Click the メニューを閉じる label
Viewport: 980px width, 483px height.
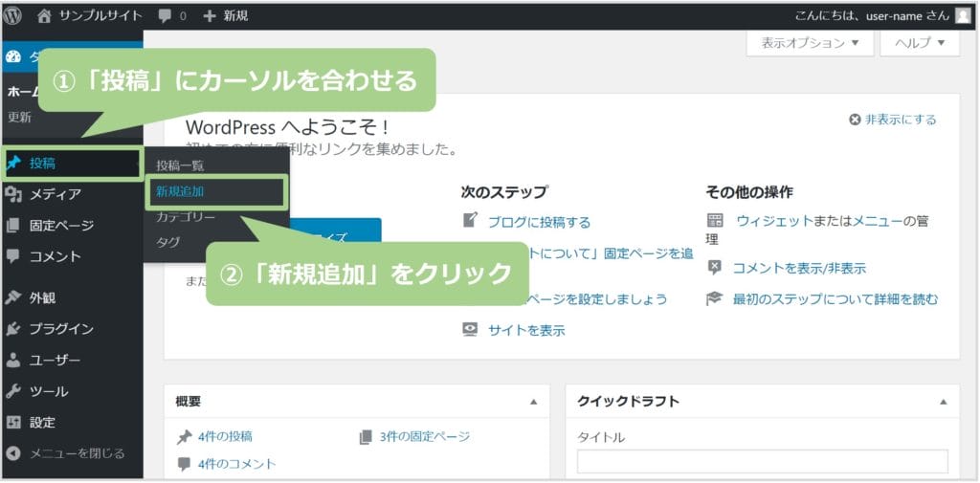(x=77, y=453)
